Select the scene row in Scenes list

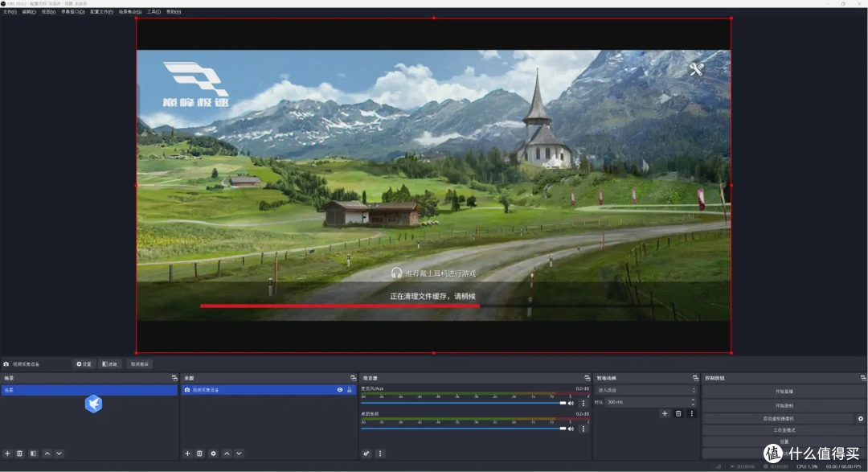[89, 391]
